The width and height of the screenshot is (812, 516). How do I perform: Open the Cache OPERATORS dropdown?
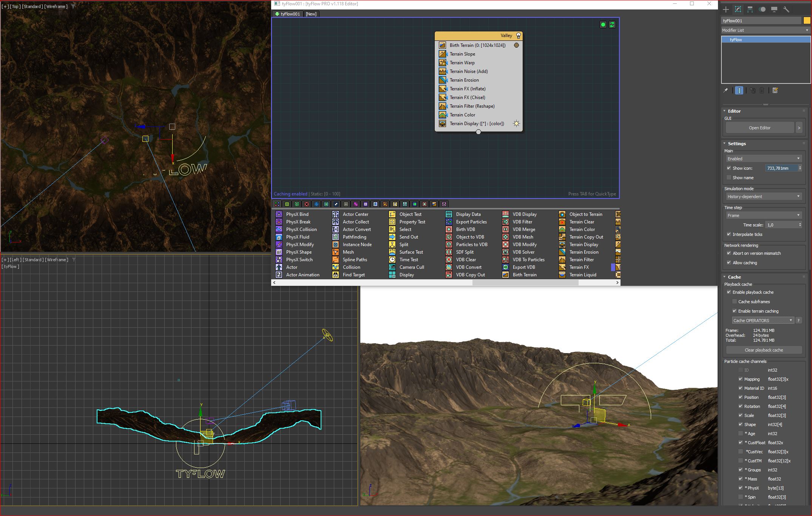[763, 321]
